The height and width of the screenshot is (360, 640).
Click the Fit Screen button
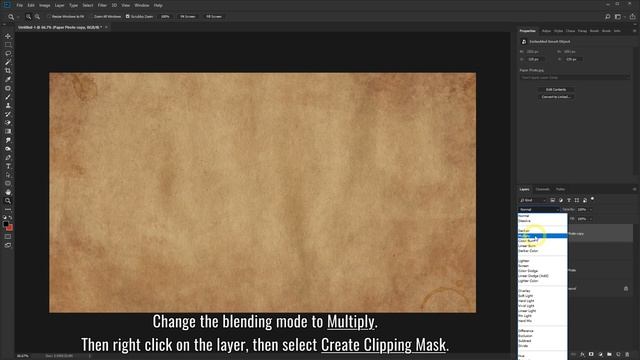click(188, 17)
